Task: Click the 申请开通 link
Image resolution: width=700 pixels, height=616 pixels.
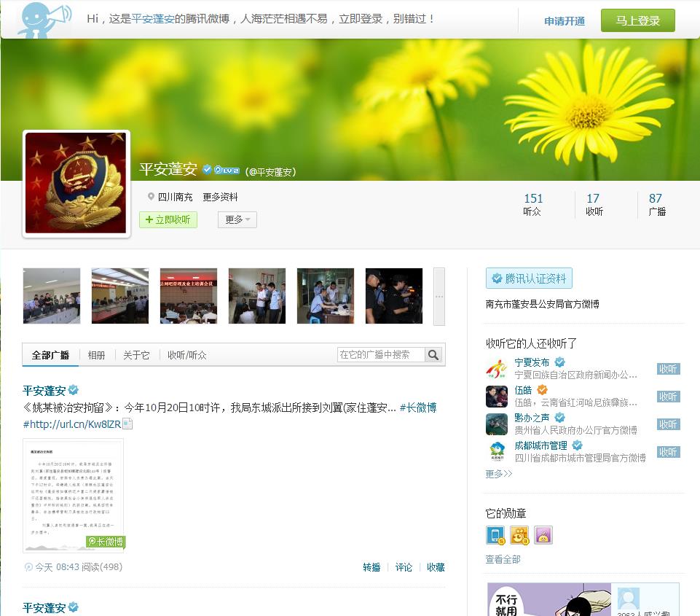Action: point(565,21)
